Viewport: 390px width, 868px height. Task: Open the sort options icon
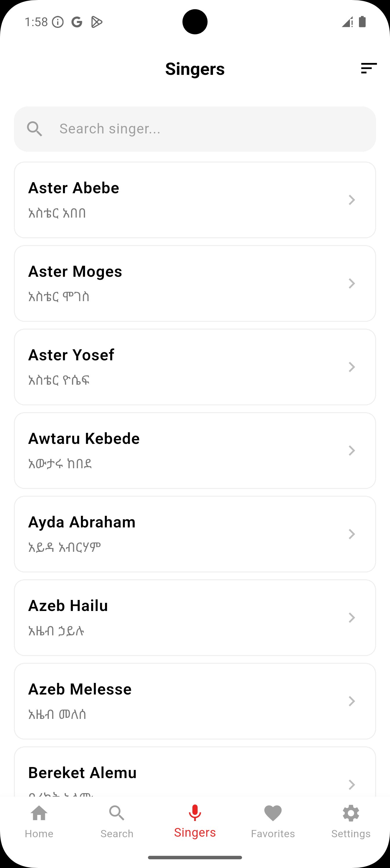point(369,68)
